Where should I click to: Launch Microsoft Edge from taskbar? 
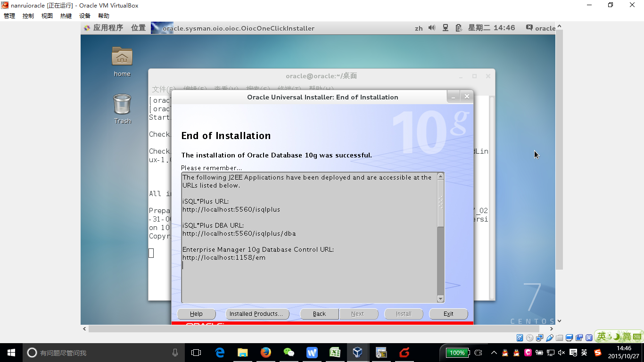click(x=220, y=353)
